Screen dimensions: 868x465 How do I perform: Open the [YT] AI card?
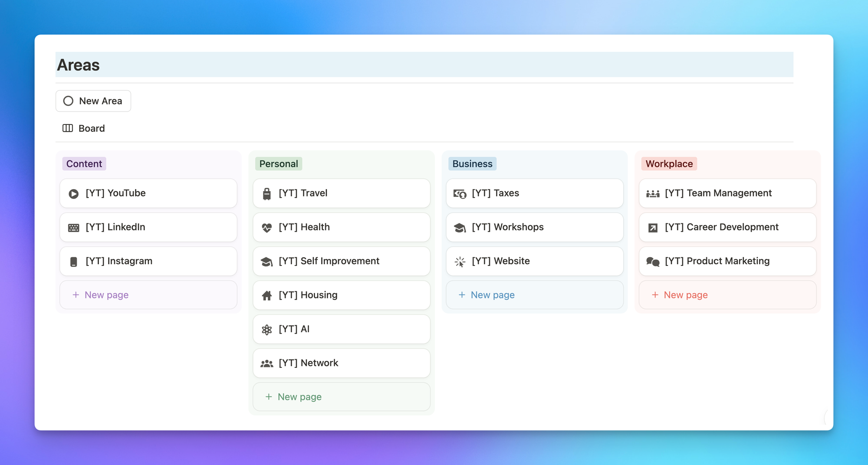tap(342, 329)
